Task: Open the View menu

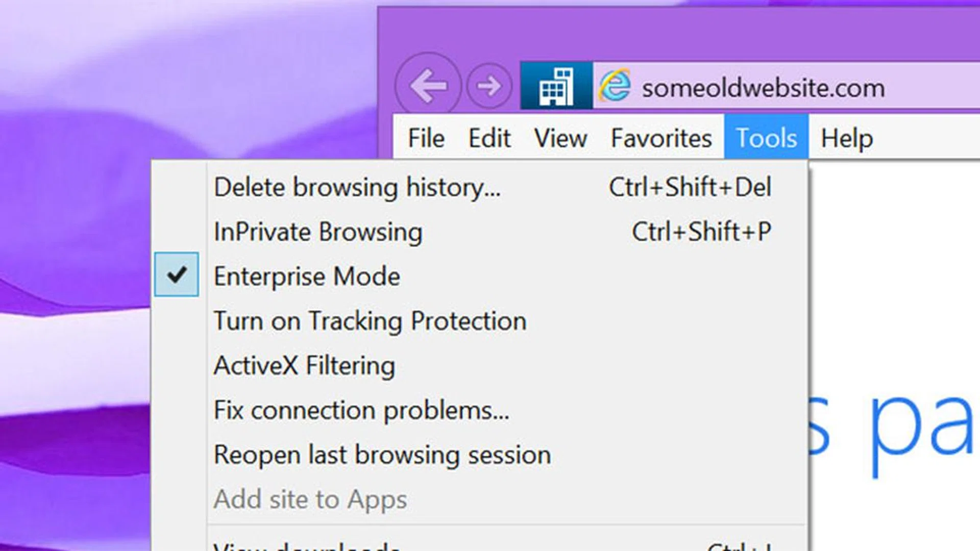Action: coord(560,138)
